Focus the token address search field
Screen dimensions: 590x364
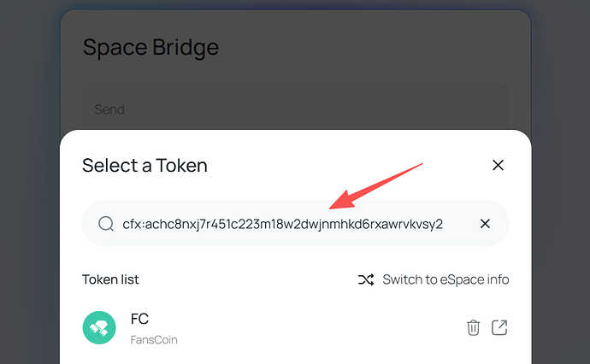[x=295, y=223]
